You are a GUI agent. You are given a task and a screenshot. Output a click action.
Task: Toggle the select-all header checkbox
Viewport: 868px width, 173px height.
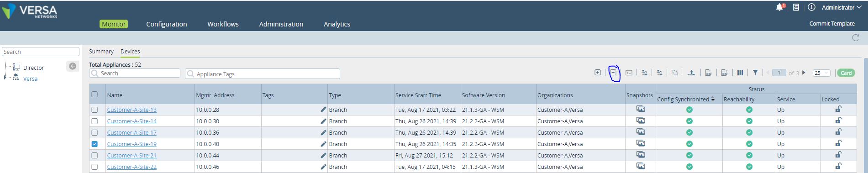coord(95,94)
